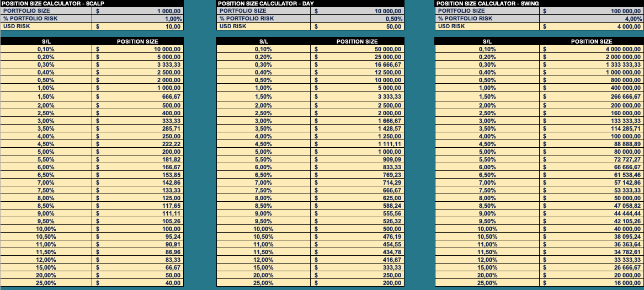
Task: Click the Swing USD risk value 4 000,00
Action: tap(591, 26)
